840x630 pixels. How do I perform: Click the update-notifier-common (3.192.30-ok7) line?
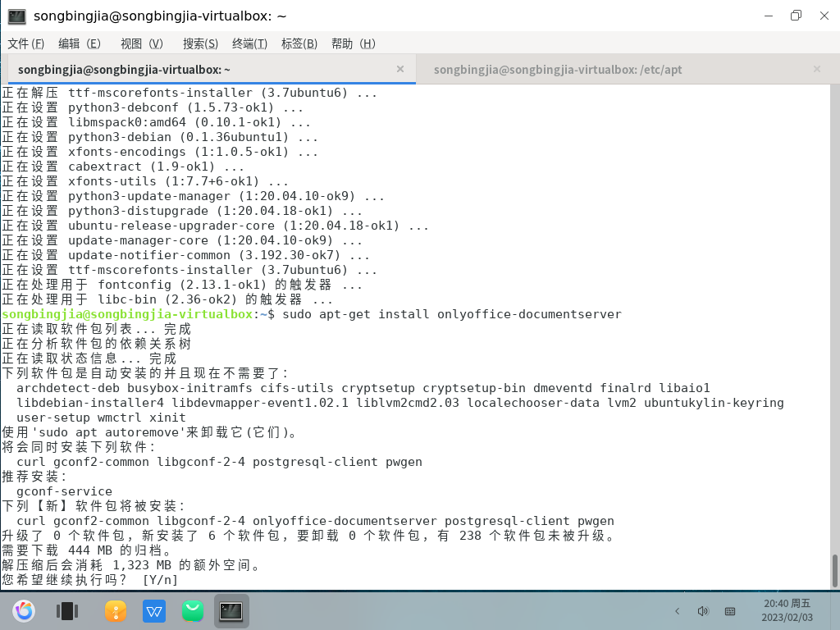pyautogui.click(x=186, y=255)
